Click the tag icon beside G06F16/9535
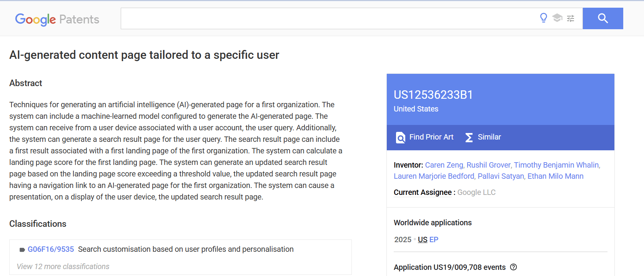The width and height of the screenshot is (644, 276). coord(22,250)
